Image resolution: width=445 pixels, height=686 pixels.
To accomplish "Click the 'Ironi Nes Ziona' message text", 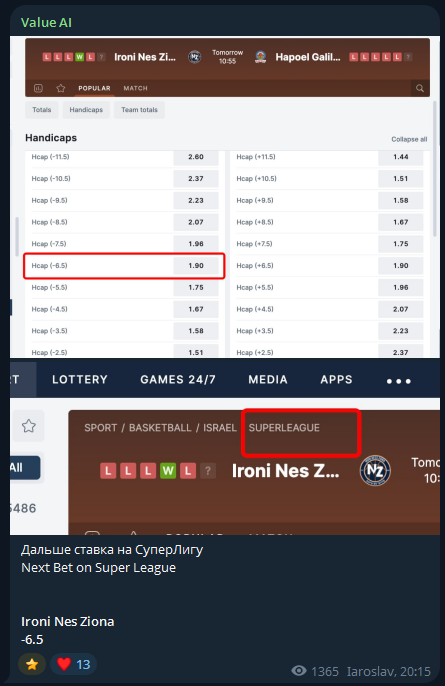I will pyautogui.click(x=68, y=622).
